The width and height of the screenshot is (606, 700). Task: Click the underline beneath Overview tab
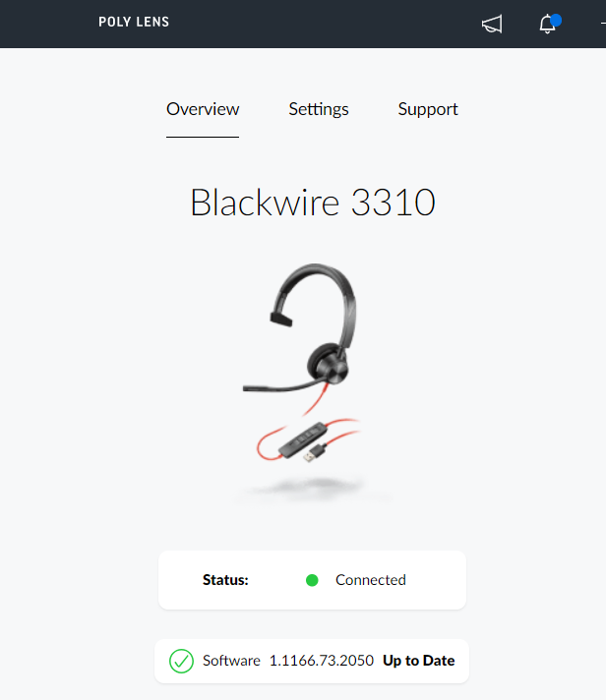[x=203, y=137]
